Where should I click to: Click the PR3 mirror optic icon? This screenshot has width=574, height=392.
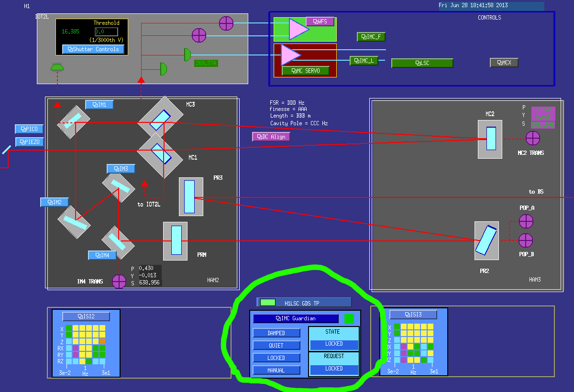pyautogui.click(x=189, y=196)
